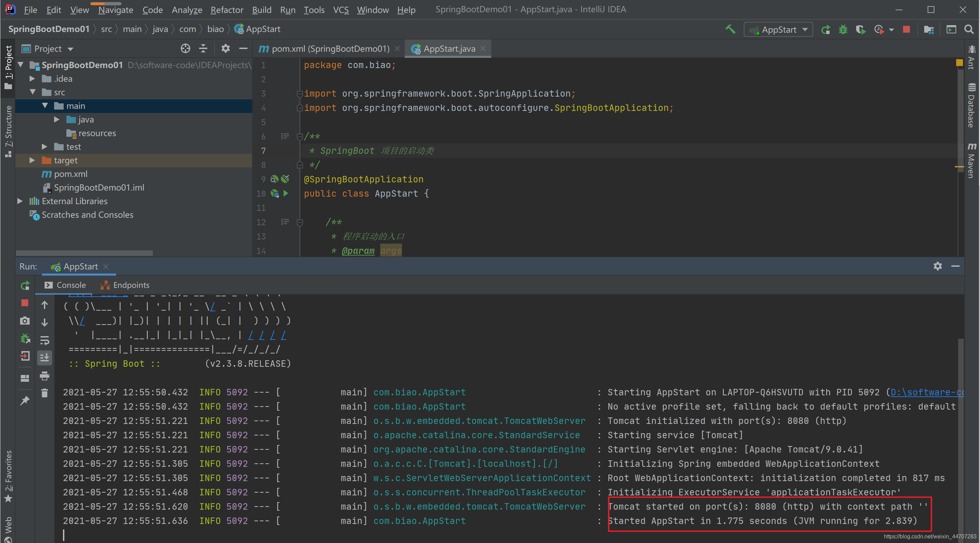This screenshot has width=980, height=543.
Task: Open the Refactor menu
Action: coord(227,10)
